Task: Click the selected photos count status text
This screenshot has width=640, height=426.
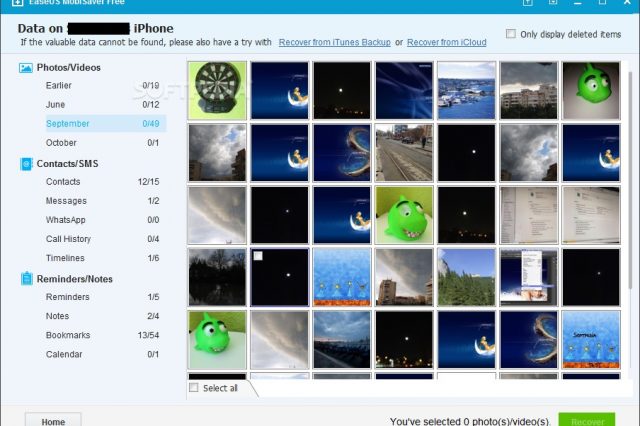Action: click(470, 421)
